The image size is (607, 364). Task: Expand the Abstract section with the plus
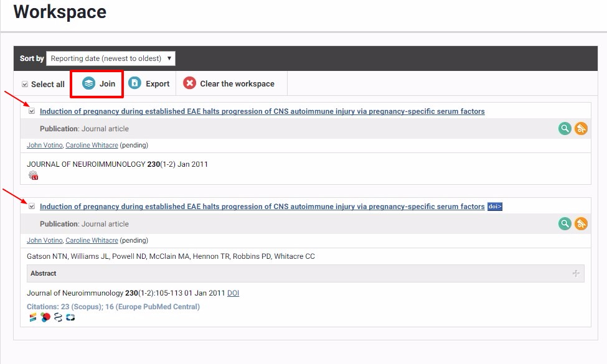click(576, 274)
